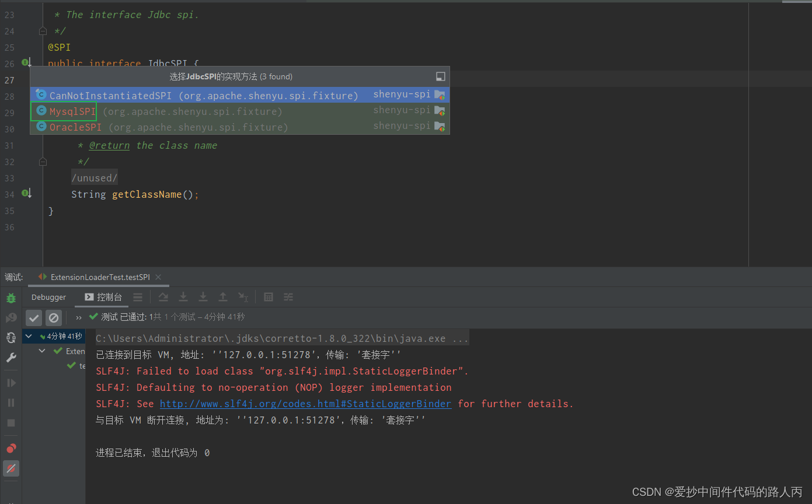
Task: Choose CanNotInstantiatedSPI implementation in popup
Action: click(240, 94)
